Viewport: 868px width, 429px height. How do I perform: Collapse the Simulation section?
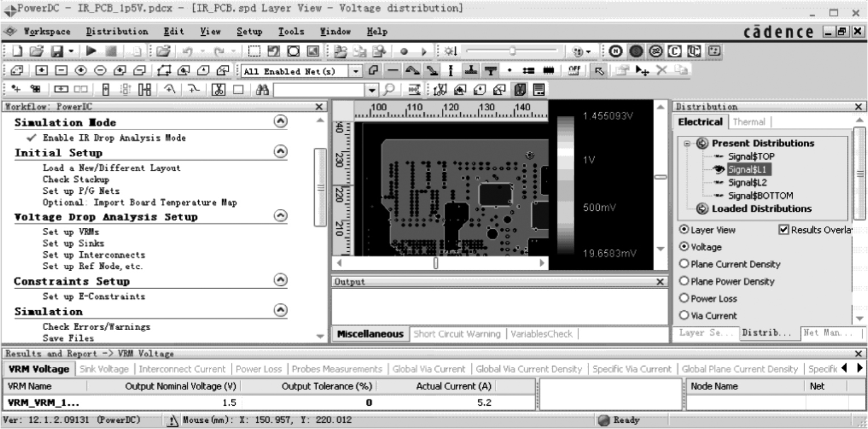click(280, 311)
